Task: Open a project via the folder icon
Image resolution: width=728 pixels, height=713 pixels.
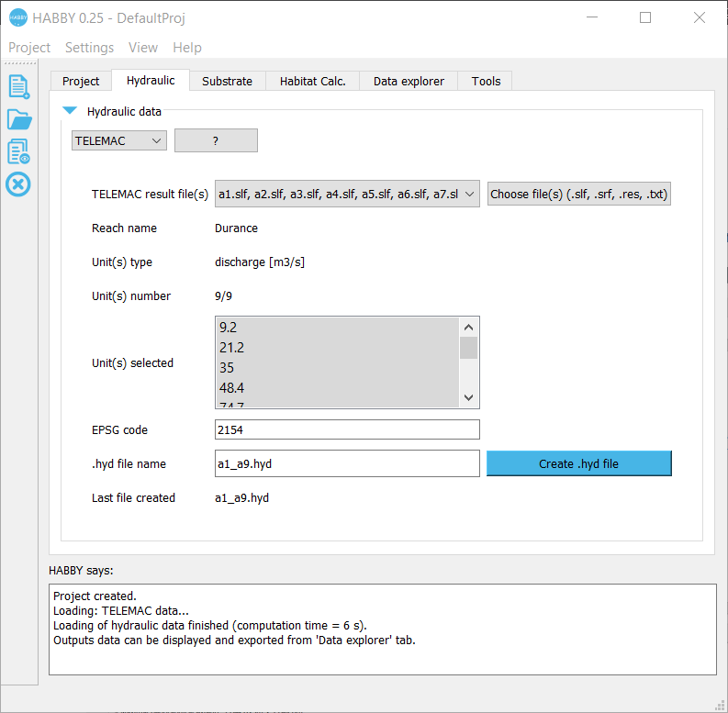Action: 19,120
